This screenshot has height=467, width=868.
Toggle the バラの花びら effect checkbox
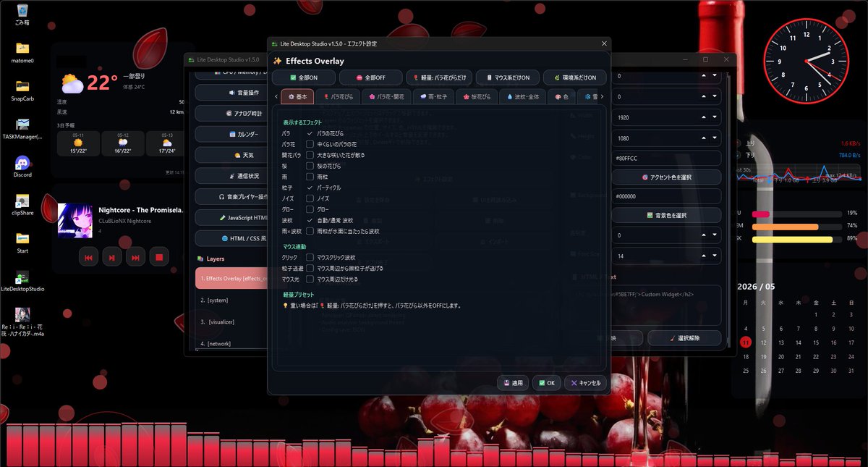tap(310, 134)
